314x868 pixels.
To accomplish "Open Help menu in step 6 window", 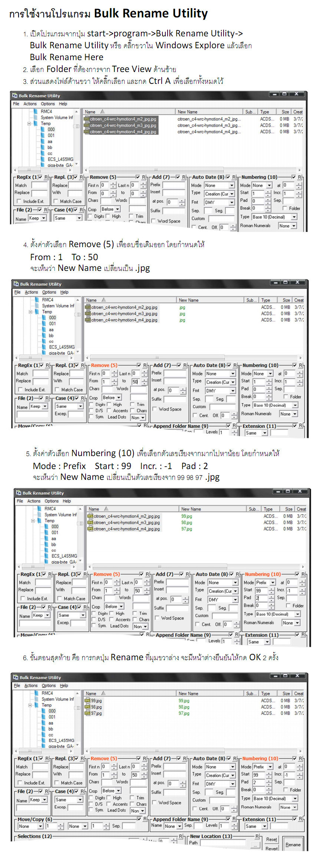I will pyautogui.click(x=64, y=685).
